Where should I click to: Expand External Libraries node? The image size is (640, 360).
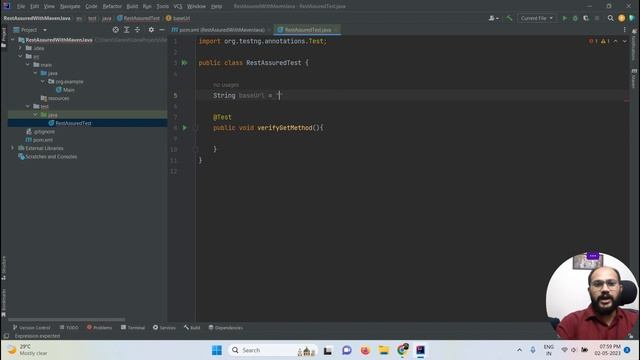click(x=13, y=148)
